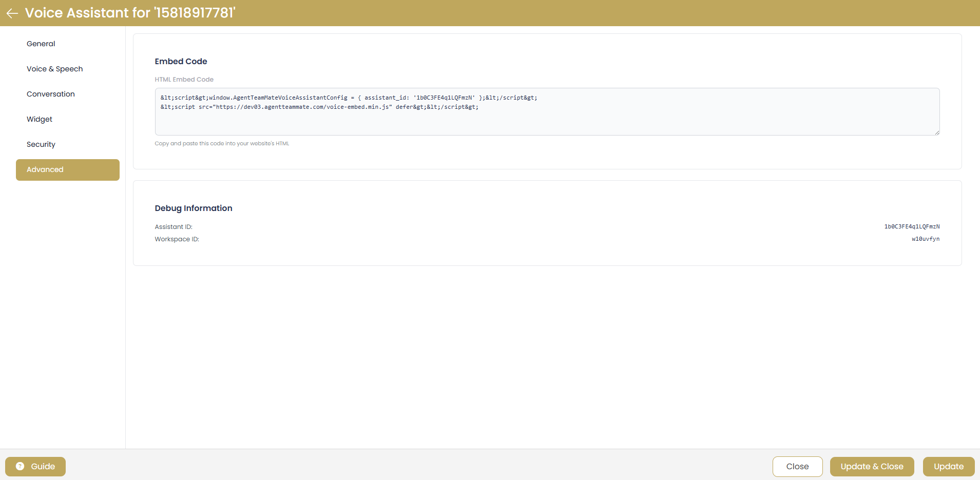The height and width of the screenshot is (480, 980).
Task: Click the Update button
Action: coord(948,467)
